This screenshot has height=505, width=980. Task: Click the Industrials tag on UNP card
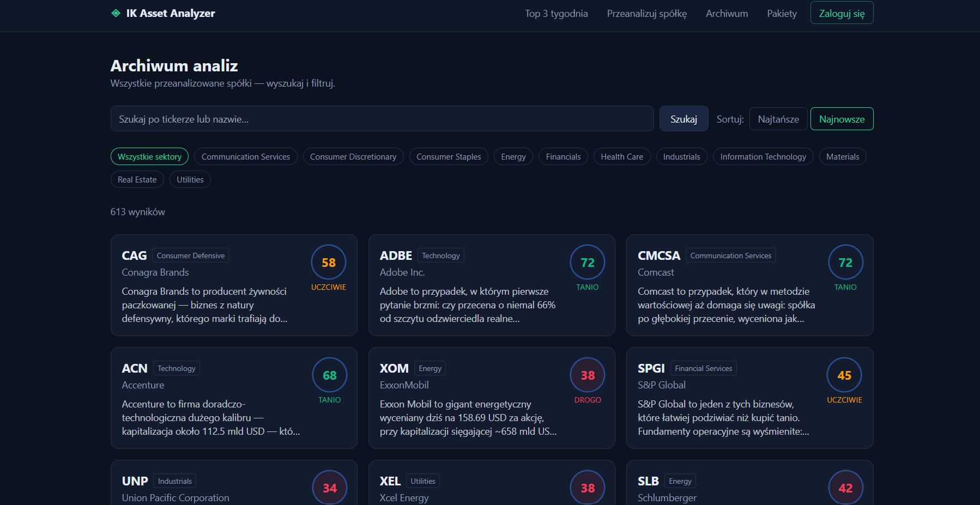(175, 481)
